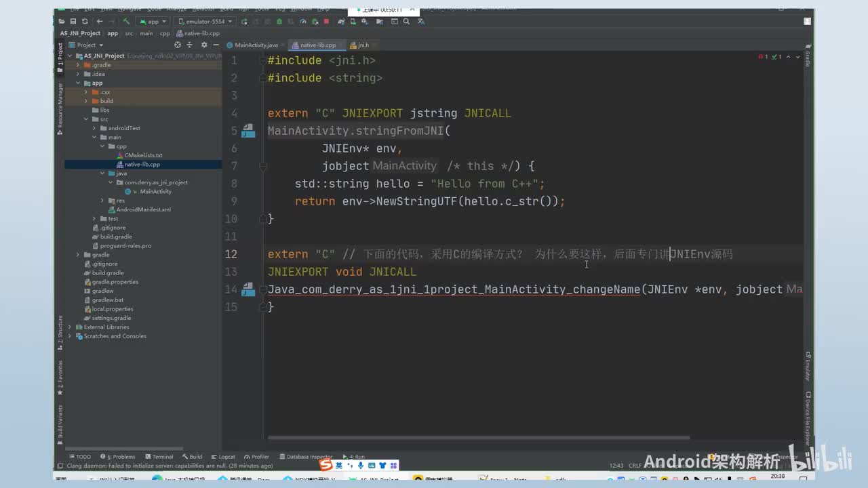868x488 pixels.
Task: Open the Favorites side panel
Action: pos(60,377)
